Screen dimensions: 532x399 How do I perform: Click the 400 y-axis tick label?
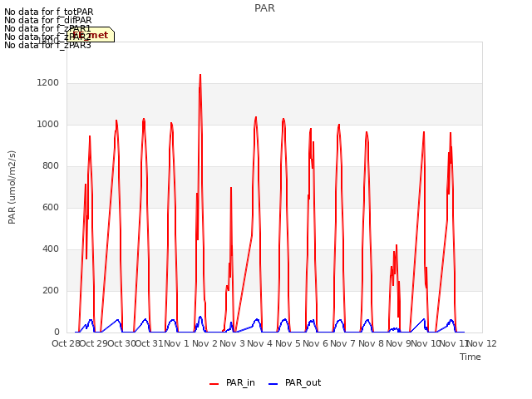(x=51, y=249)
